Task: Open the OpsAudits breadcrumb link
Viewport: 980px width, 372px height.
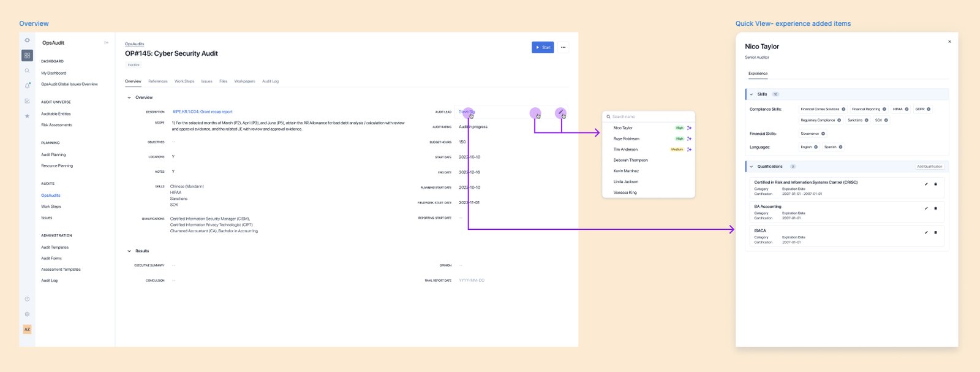Action: click(135, 44)
